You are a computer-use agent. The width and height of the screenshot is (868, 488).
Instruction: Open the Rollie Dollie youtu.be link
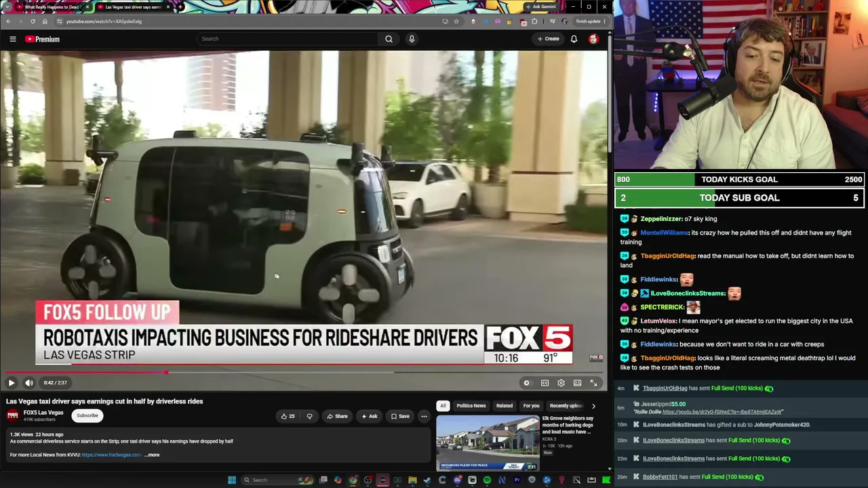pyautogui.click(x=722, y=411)
